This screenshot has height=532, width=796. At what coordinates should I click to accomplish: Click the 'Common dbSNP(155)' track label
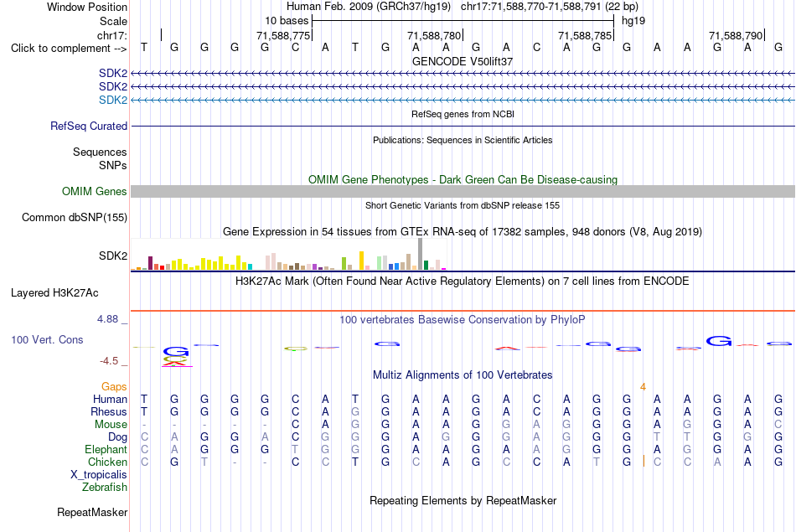tap(75, 217)
